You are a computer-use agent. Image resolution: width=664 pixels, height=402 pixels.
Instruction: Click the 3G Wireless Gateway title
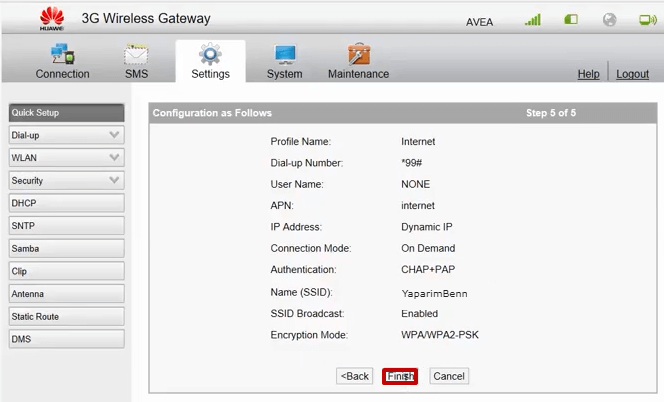coord(146,18)
